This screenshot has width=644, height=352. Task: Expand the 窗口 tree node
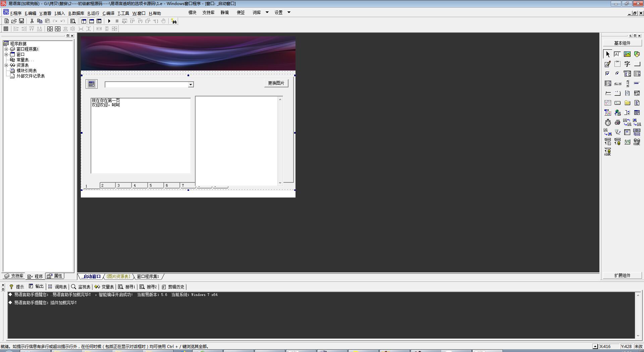tap(6, 54)
